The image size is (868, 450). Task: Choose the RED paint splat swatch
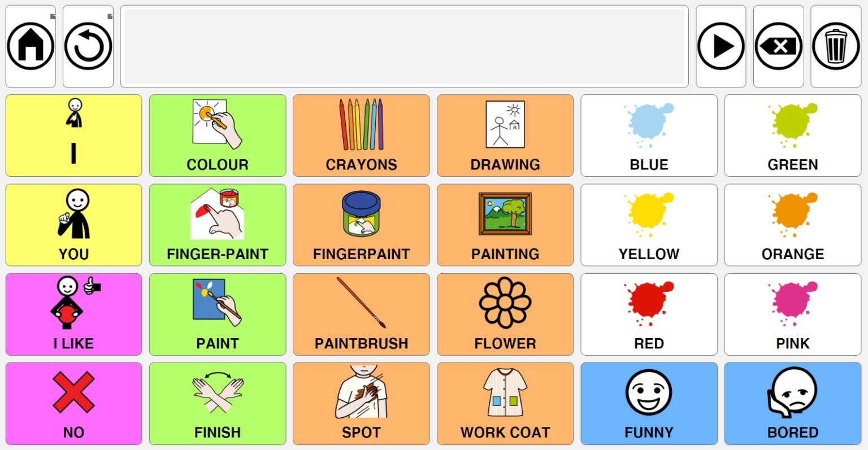649,314
